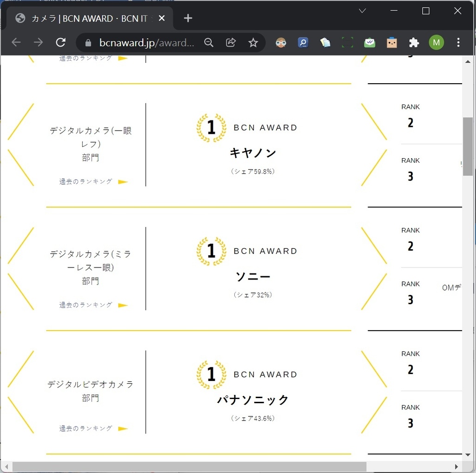This screenshot has height=473, width=476.
Task: Click RANK 2 in the キヤノン row
Action: tap(410, 116)
